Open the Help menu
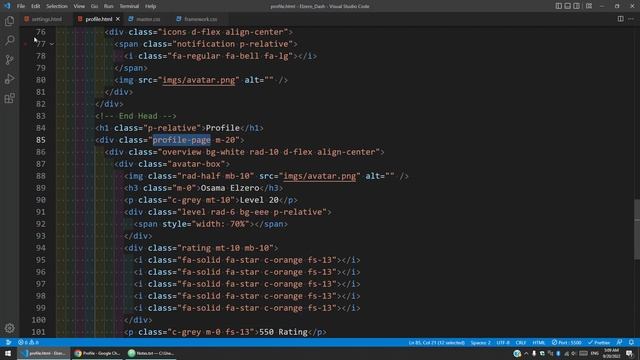The image size is (640, 360). pos(150,6)
